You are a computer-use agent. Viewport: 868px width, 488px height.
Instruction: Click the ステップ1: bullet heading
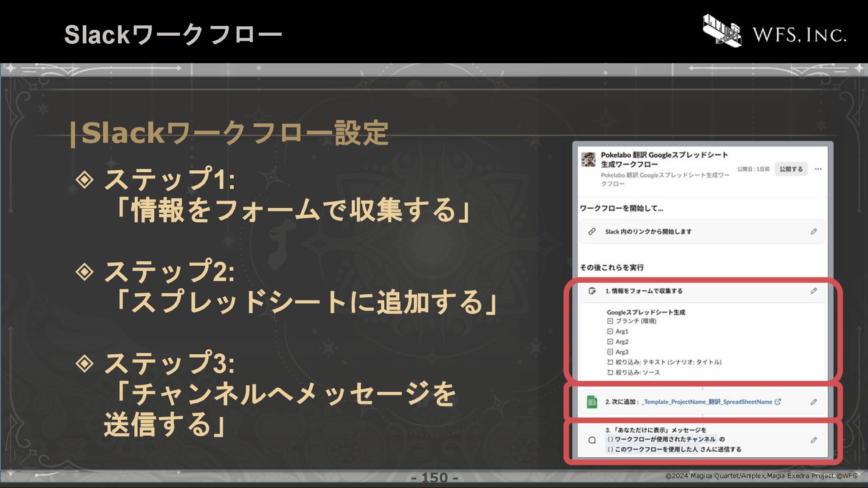pyautogui.click(x=170, y=179)
